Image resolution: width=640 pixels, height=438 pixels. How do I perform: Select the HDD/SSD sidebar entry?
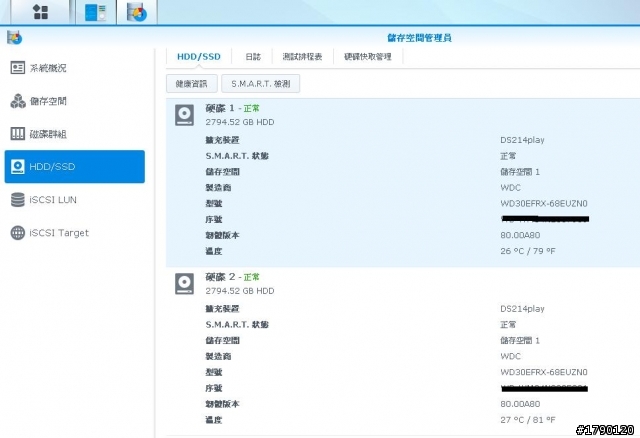[75, 167]
